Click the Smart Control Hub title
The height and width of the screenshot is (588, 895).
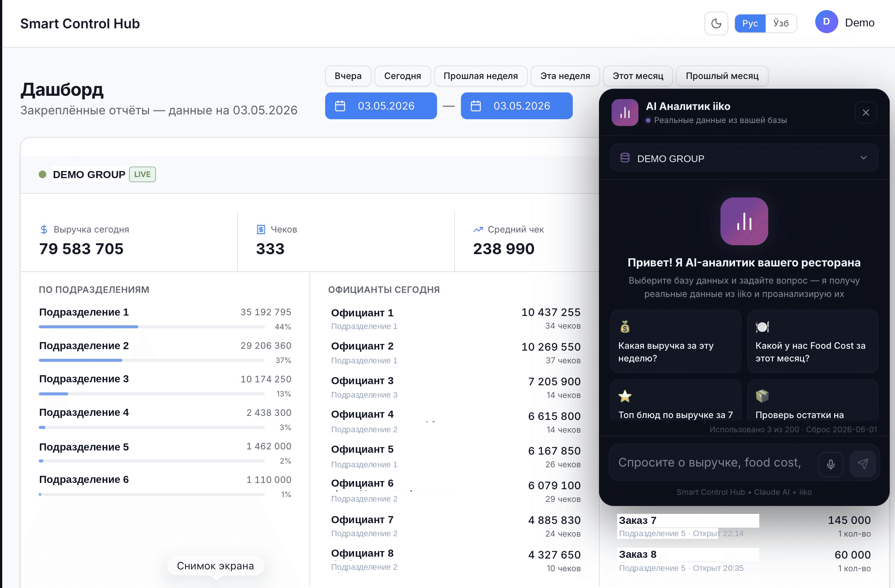(80, 23)
